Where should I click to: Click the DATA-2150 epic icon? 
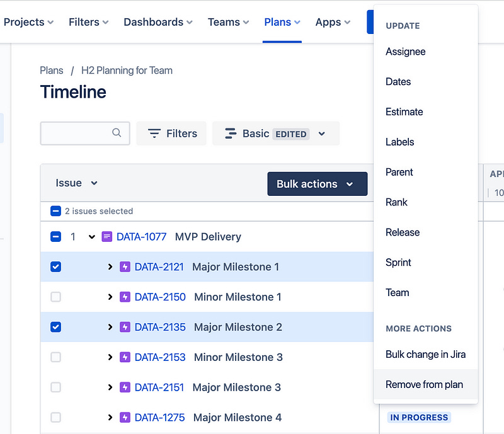(x=125, y=297)
